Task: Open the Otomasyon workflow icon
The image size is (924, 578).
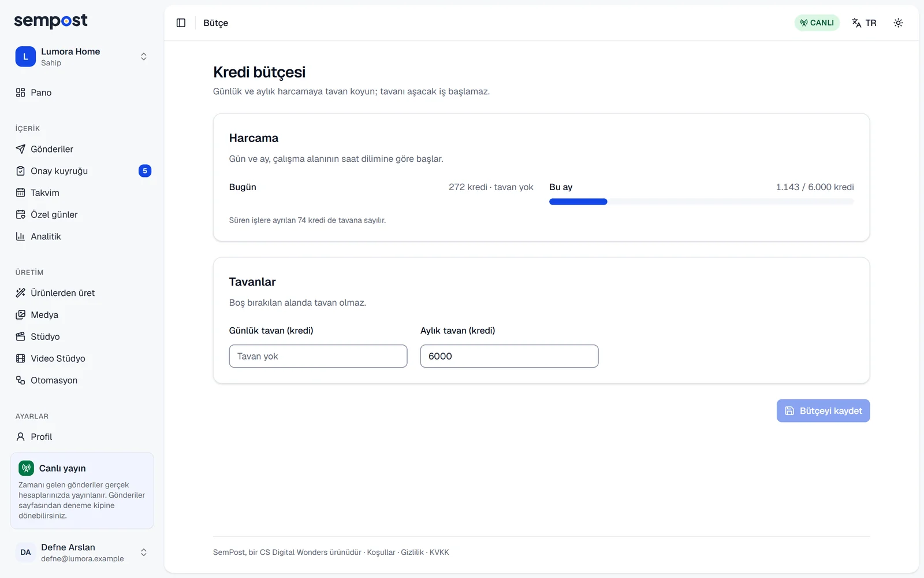Action: 21,380
